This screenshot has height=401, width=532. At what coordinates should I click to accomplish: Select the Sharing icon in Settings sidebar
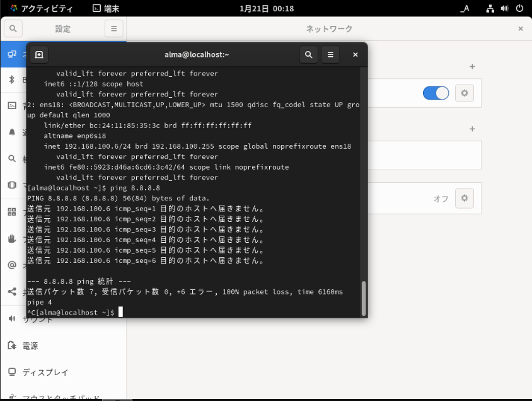[x=12, y=291]
